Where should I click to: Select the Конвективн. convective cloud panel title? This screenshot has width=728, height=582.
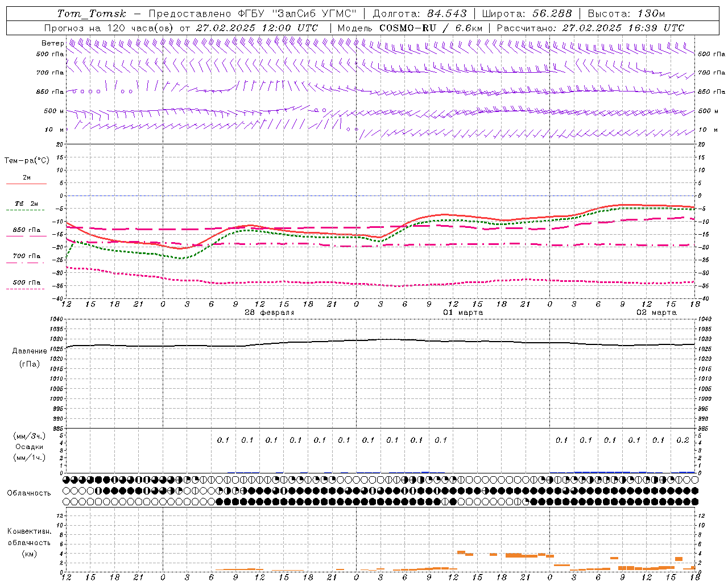(x=29, y=531)
